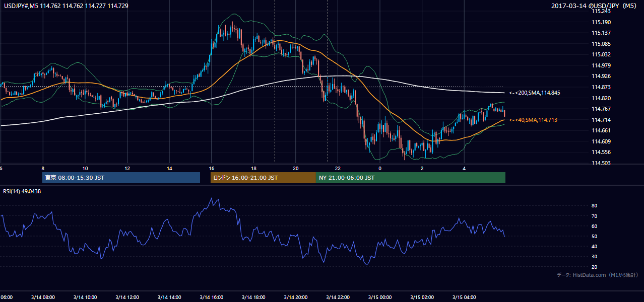The image size is (644, 302).
Task: Select the Tokyo 08:00-15:30 JST session bar
Action: 121,178
